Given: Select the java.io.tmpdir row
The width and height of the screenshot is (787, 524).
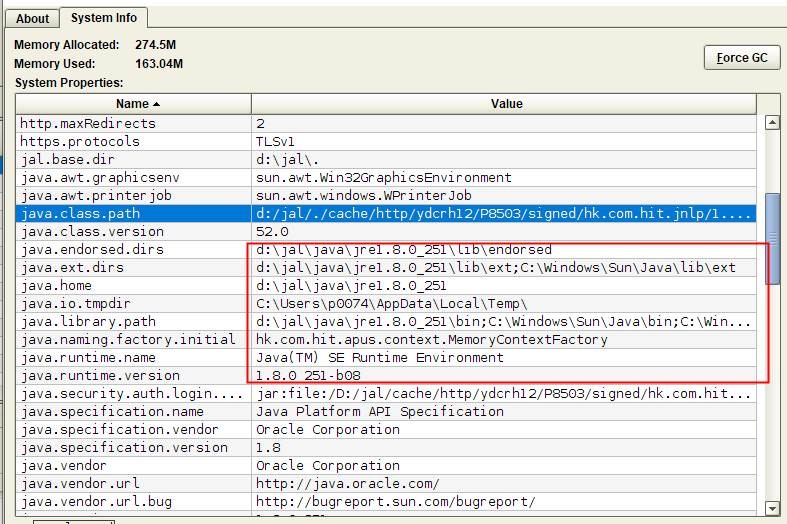Looking at the screenshot, I should (135, 304).
